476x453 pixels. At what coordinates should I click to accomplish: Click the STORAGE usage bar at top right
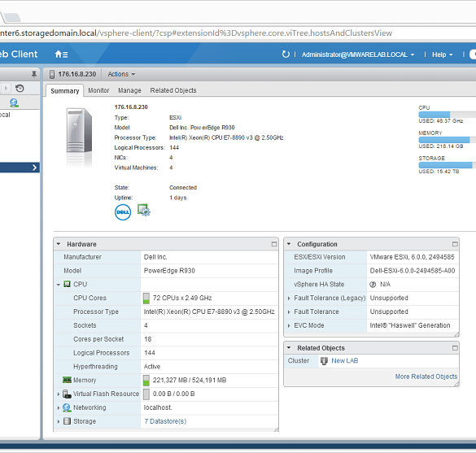[x=448, y=165]
